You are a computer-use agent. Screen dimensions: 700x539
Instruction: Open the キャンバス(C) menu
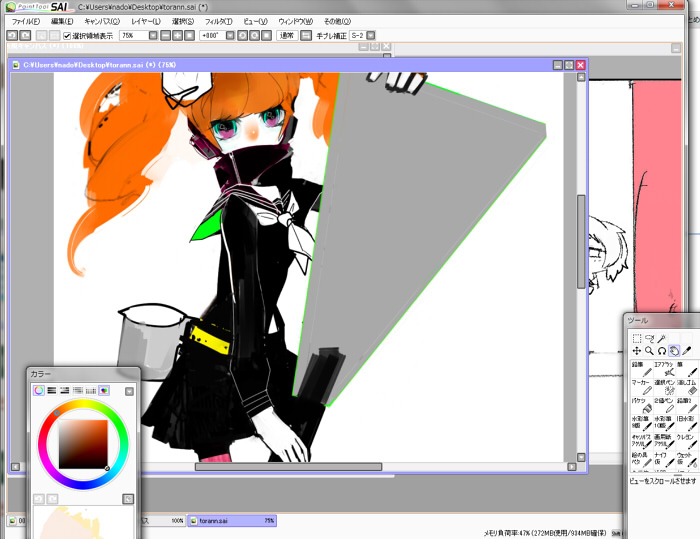coord(102,21)
